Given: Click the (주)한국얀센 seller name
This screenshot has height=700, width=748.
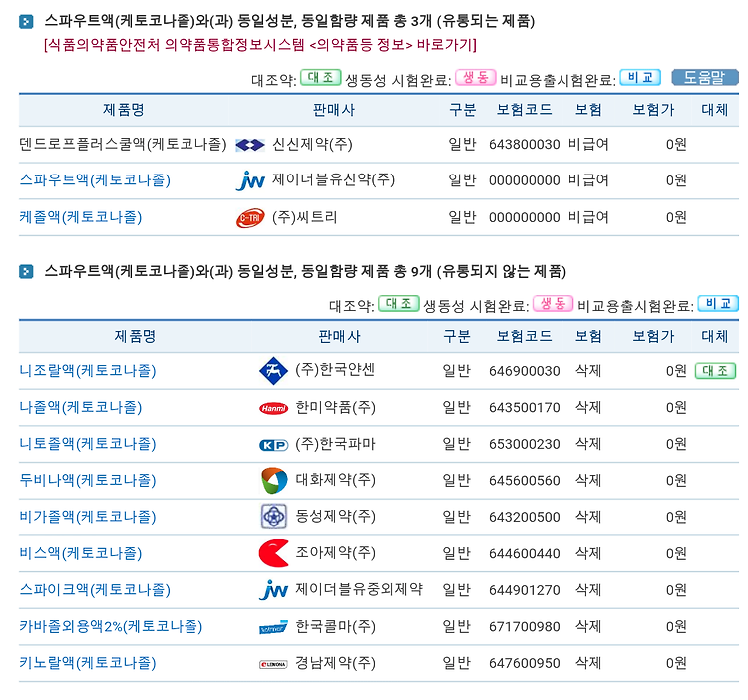Looking at the screenshot, I should click(335, 370).
